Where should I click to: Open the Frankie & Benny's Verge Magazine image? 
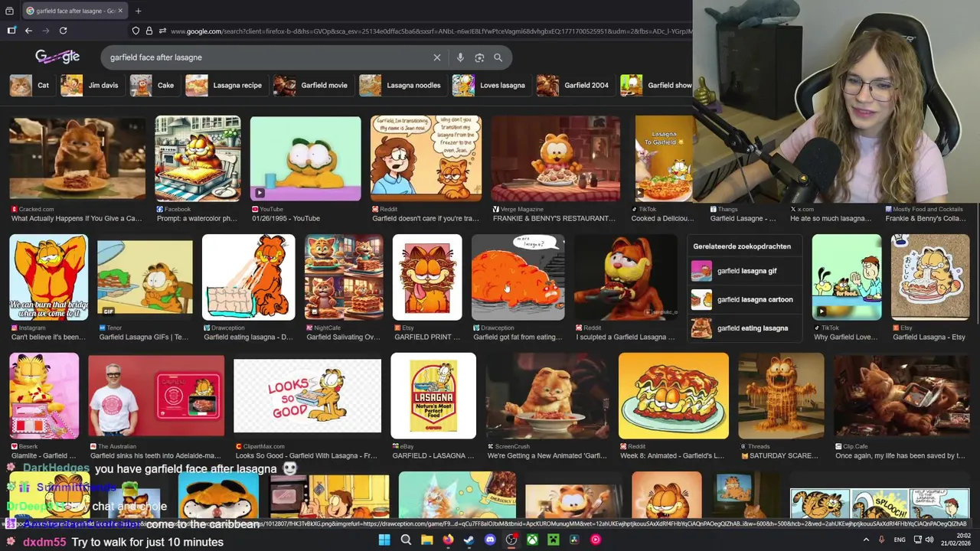click(556, 158)
